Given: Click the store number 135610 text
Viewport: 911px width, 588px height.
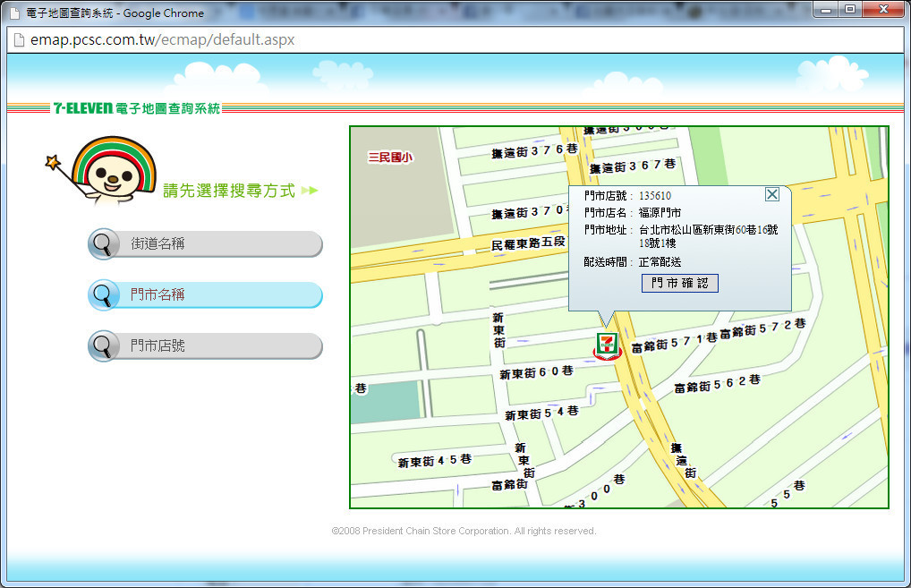Looking at the screenshot, I should [655, 196].
